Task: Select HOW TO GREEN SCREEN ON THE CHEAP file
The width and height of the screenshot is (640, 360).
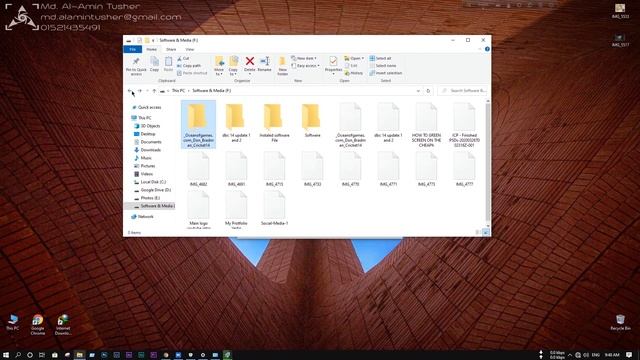Action: pos(426,125)
